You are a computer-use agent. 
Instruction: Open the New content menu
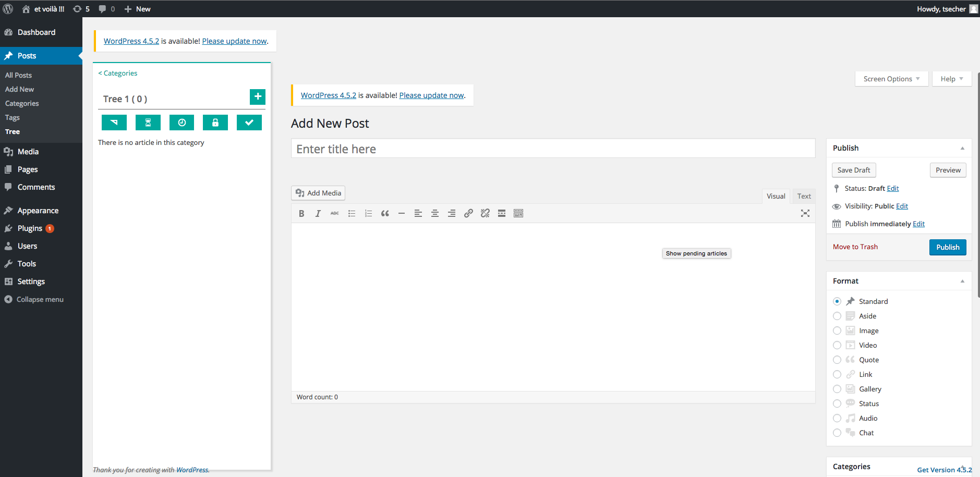pos(137,9)
